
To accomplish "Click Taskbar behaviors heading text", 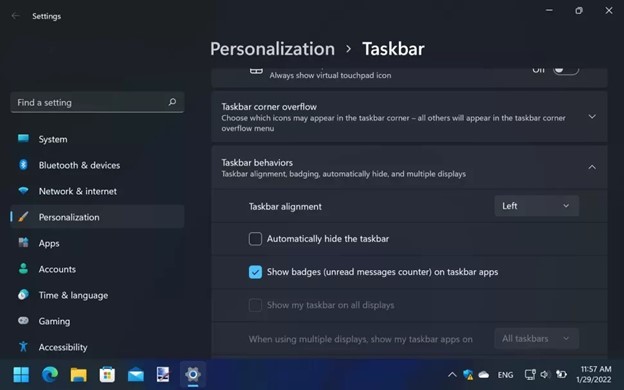I will click(x=257, y=162).
